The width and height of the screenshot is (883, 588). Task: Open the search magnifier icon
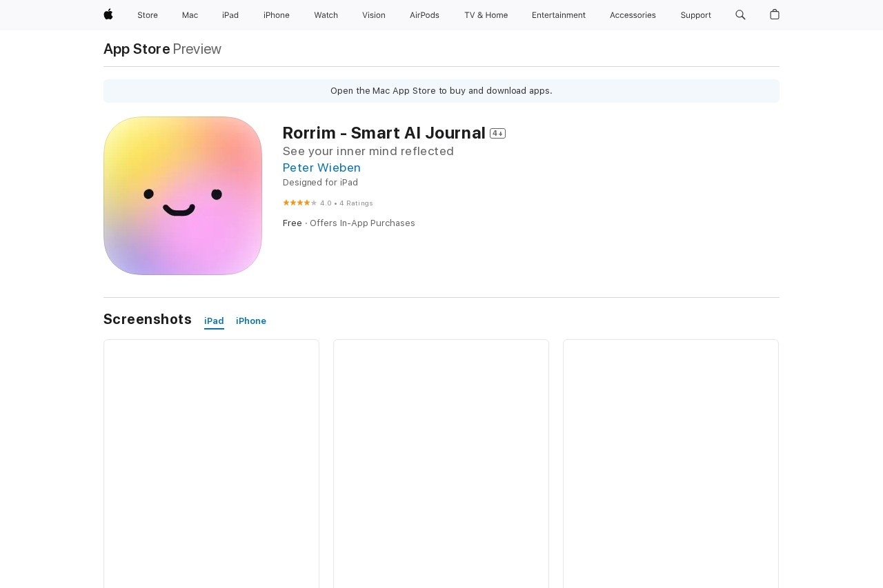[740, 14]
